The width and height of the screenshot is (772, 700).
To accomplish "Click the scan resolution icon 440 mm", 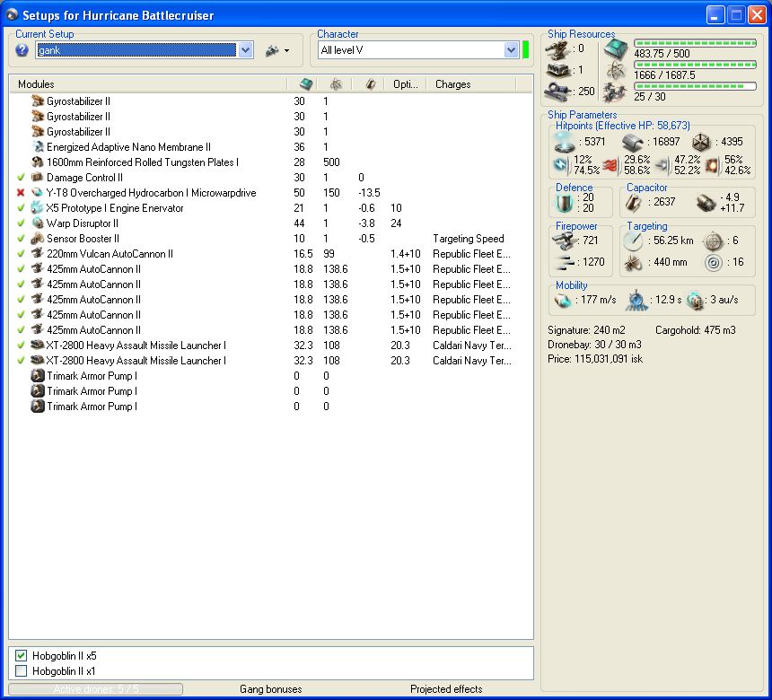I will [633, 262].
